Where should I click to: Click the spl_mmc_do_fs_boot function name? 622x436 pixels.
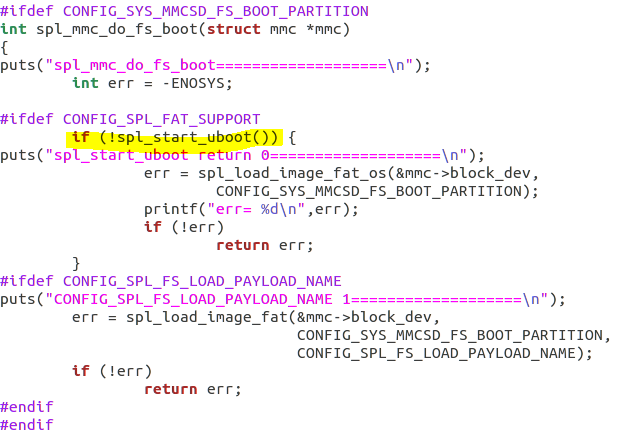tap(117, 29)
